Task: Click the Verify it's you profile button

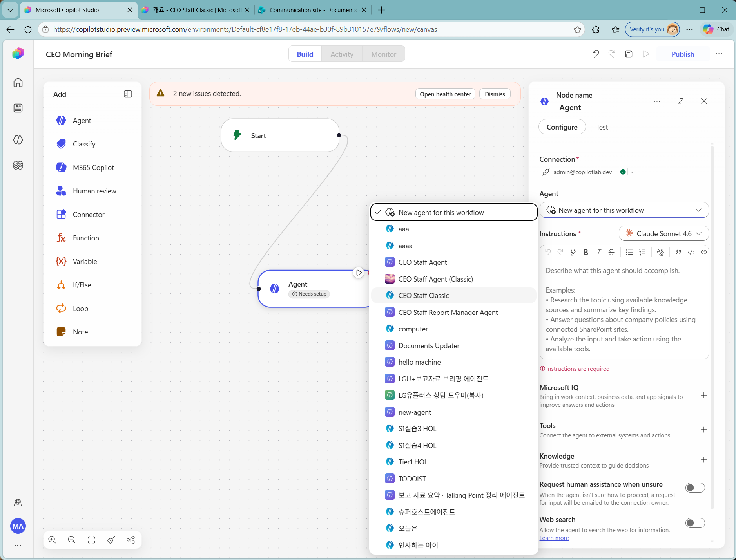Action: tap(652, 29)
